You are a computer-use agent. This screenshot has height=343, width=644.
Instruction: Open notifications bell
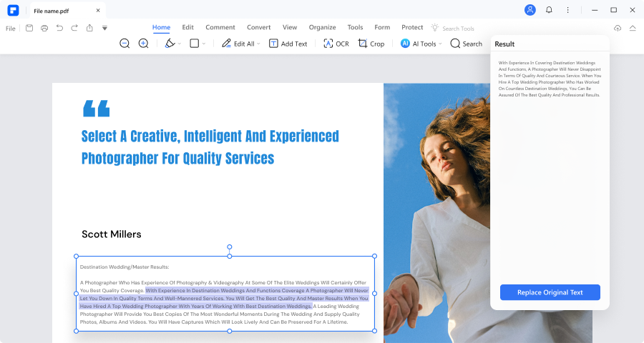point(549,10)
